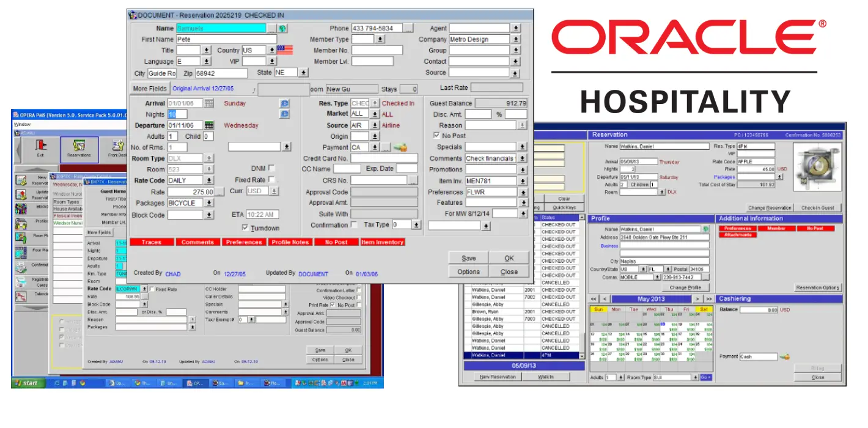Open the Departure date calendar icon

209,125
